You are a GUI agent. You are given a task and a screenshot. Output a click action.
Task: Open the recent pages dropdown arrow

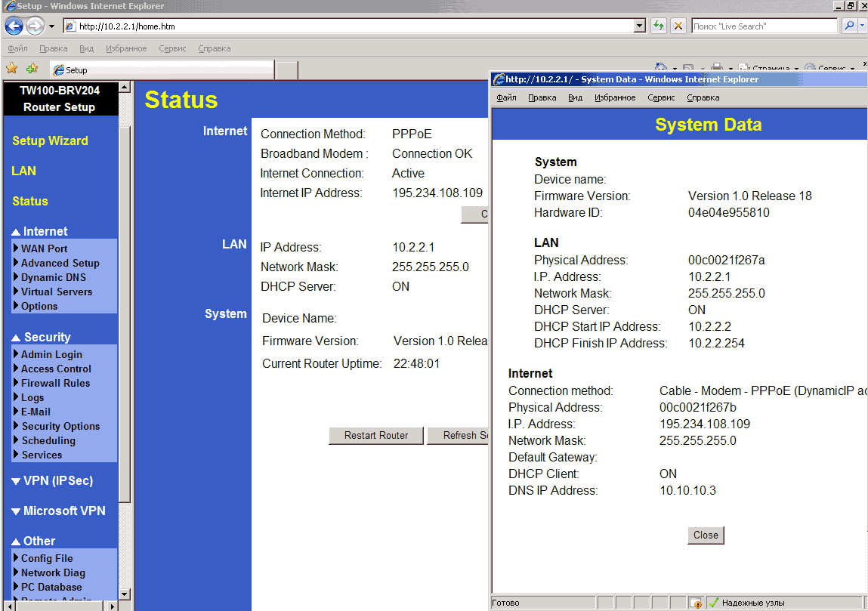click(x=51, y=26)
